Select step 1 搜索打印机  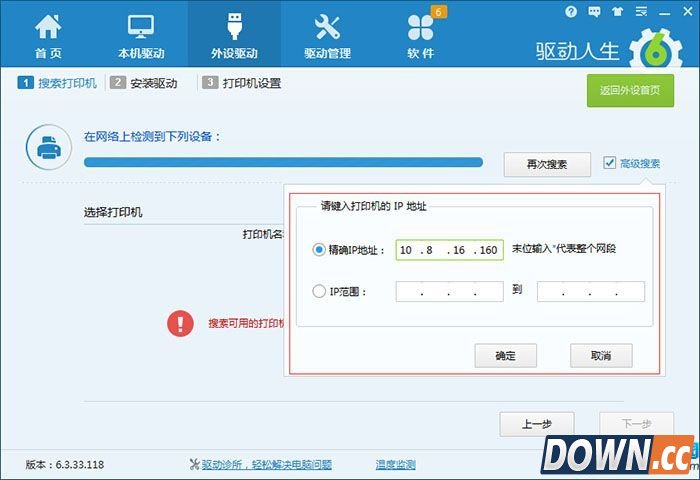(x=57, y=83)
